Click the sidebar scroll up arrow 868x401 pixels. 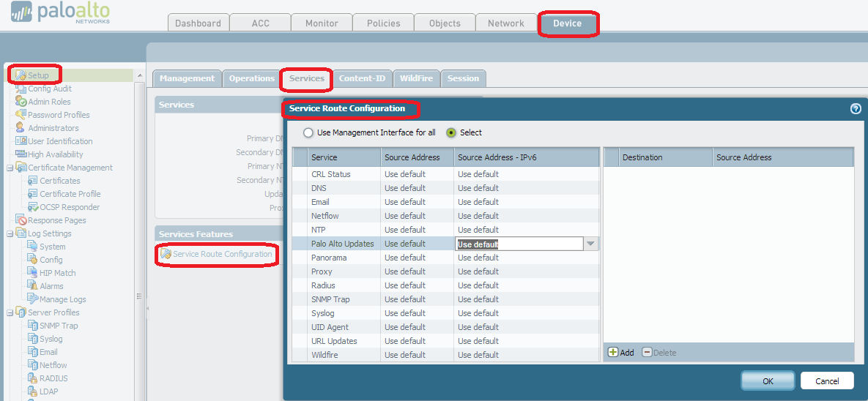pos(139,75)
